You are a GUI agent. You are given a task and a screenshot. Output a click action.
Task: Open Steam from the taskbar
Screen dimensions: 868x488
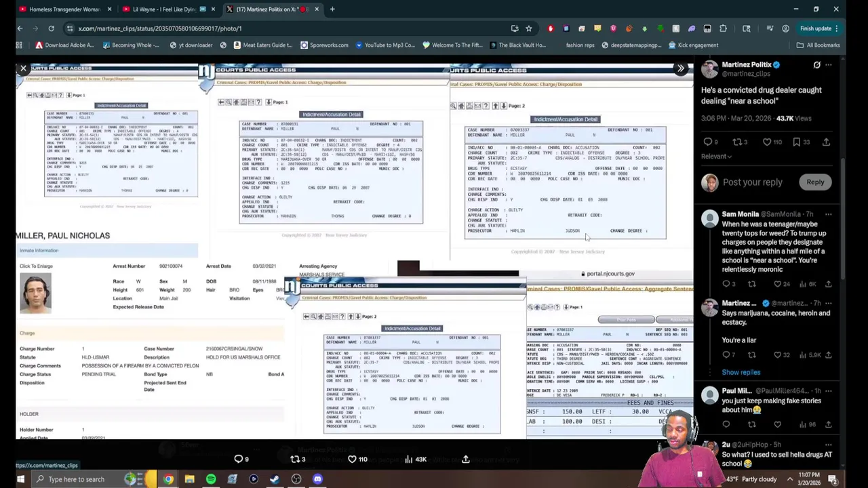(275, 479)
